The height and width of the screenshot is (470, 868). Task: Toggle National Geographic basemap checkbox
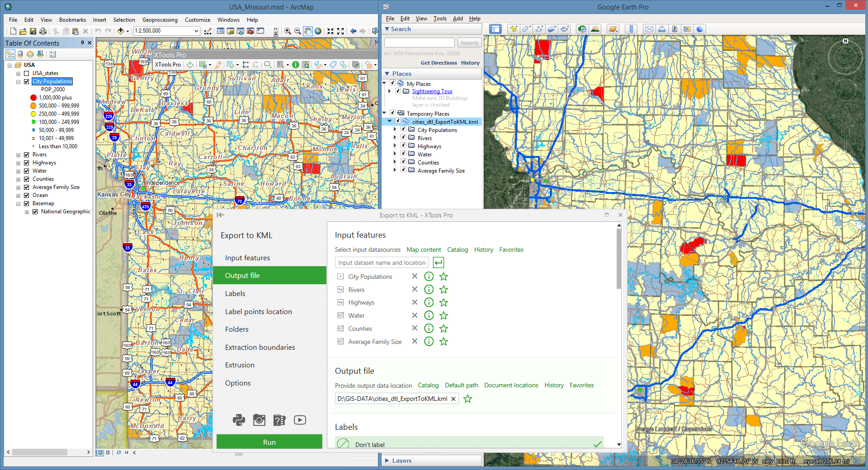[x=35, y=211]
